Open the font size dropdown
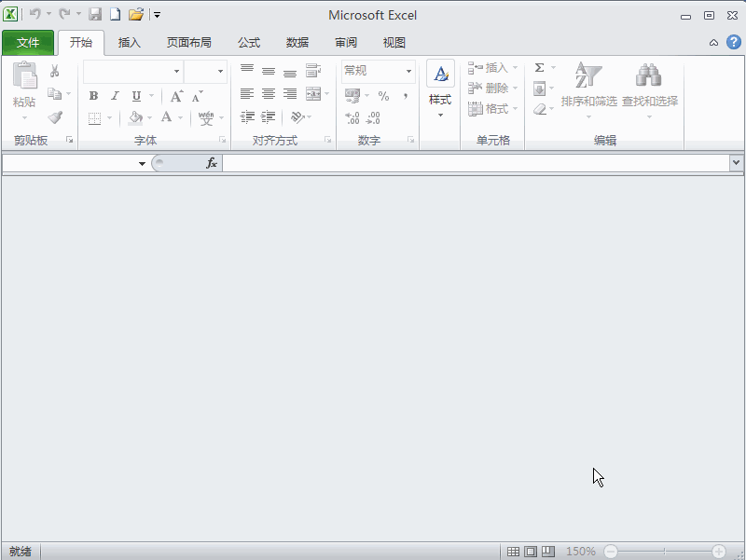This screenshot has height=560, width=746. [220, 72]
